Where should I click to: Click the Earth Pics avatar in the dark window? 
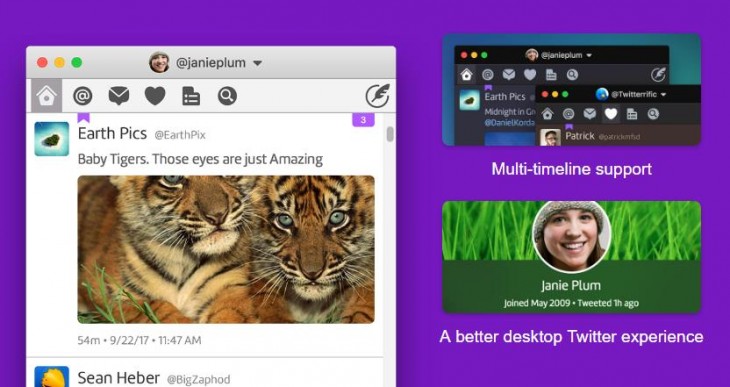point(470,100)
